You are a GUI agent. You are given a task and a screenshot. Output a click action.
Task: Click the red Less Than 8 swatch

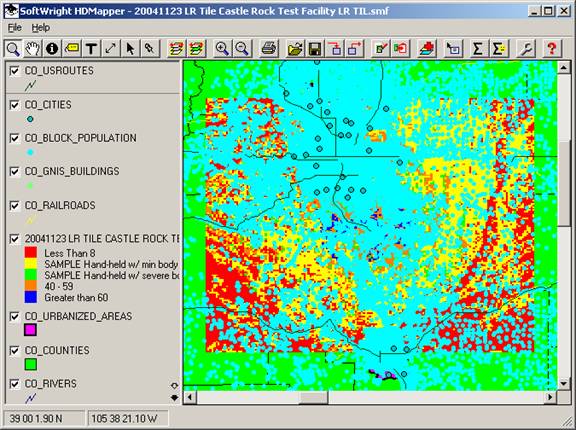click(x=30, y=252)
